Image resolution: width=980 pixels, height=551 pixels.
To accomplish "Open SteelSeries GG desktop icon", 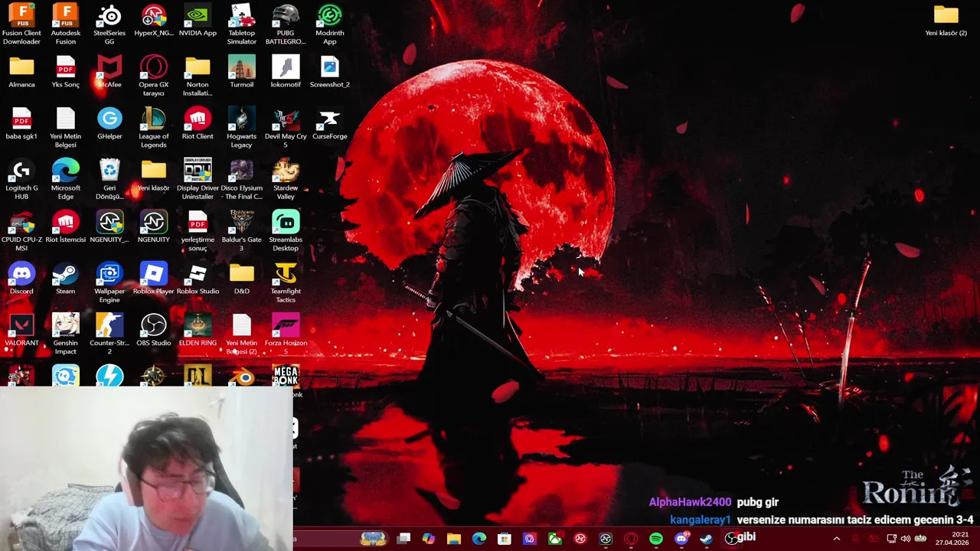I will (x=109, y=24).
